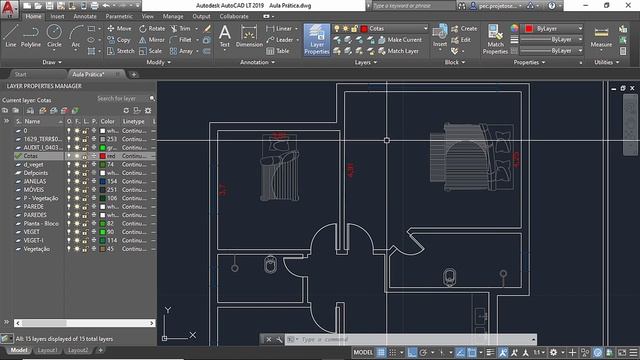Activate the Stretch tool

pos(120,51)
